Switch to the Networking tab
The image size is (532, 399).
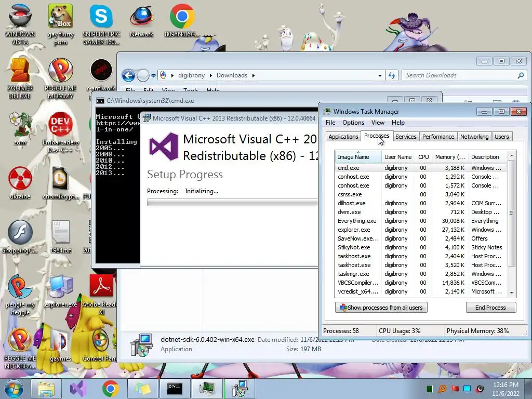pos(474,137)
